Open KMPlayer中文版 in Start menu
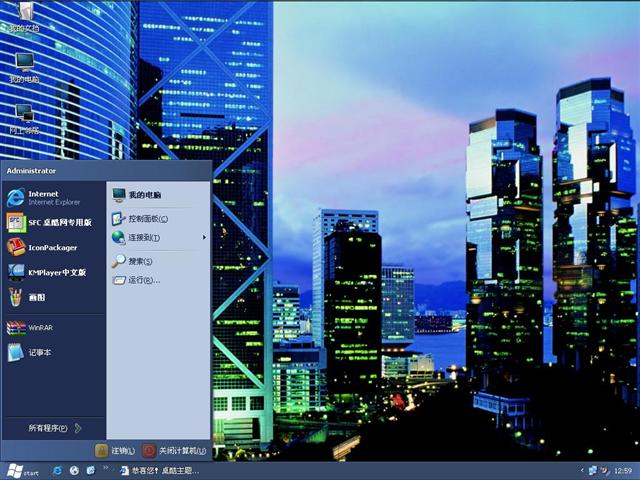Viewport: 640px width, 480px height. [x=53, y=272]
